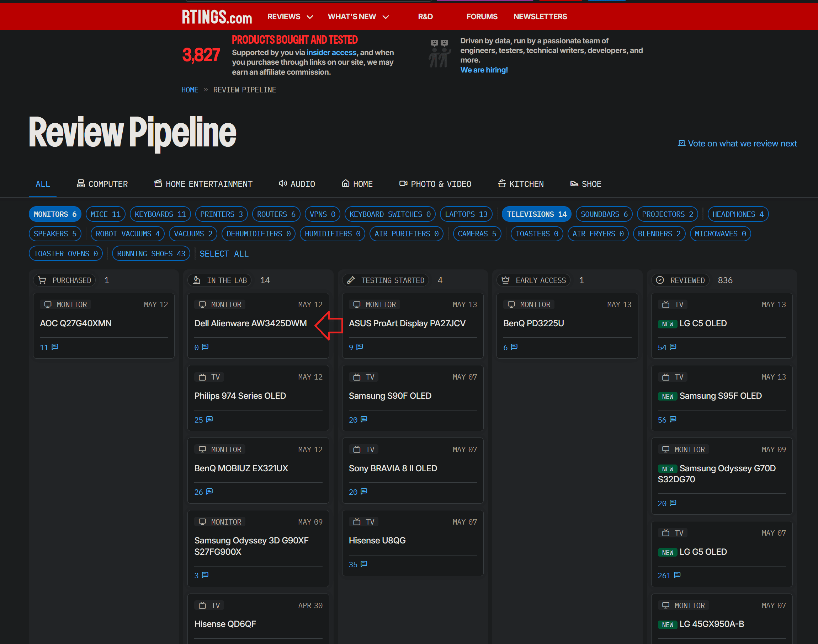This screenshot has width=818, height=644.
Task: Click comment icon under Hisense U8QG
Action: (364, 564)
